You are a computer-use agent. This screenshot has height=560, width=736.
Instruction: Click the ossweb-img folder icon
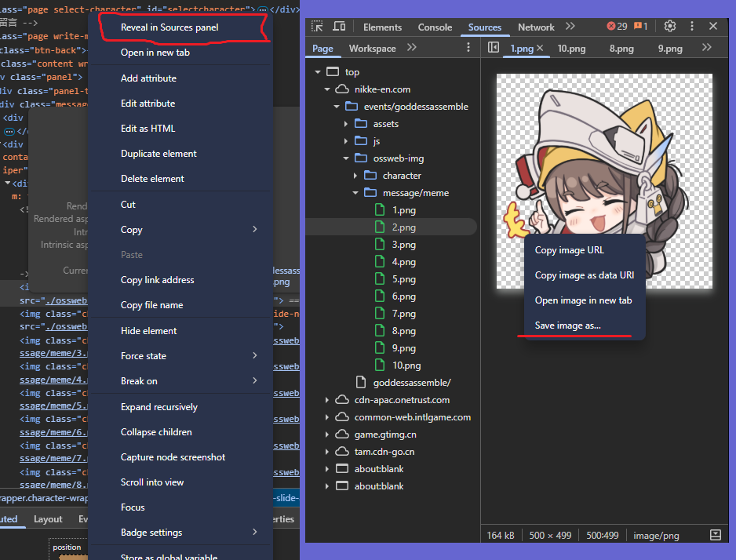361,158
